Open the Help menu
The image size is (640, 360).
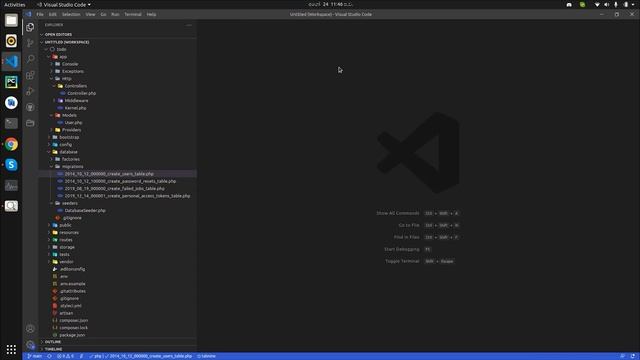(151, 14)
